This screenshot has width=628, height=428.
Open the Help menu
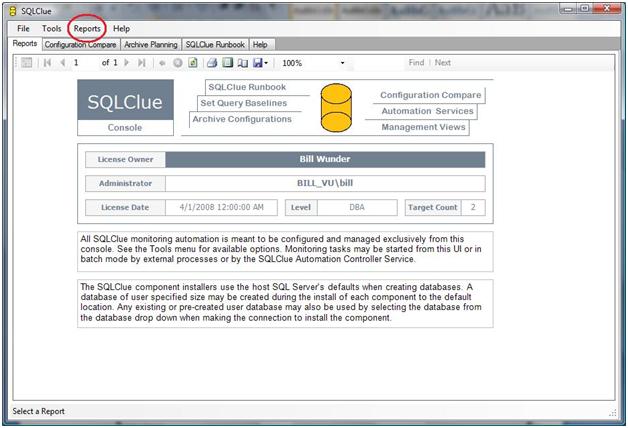point(121,28)
